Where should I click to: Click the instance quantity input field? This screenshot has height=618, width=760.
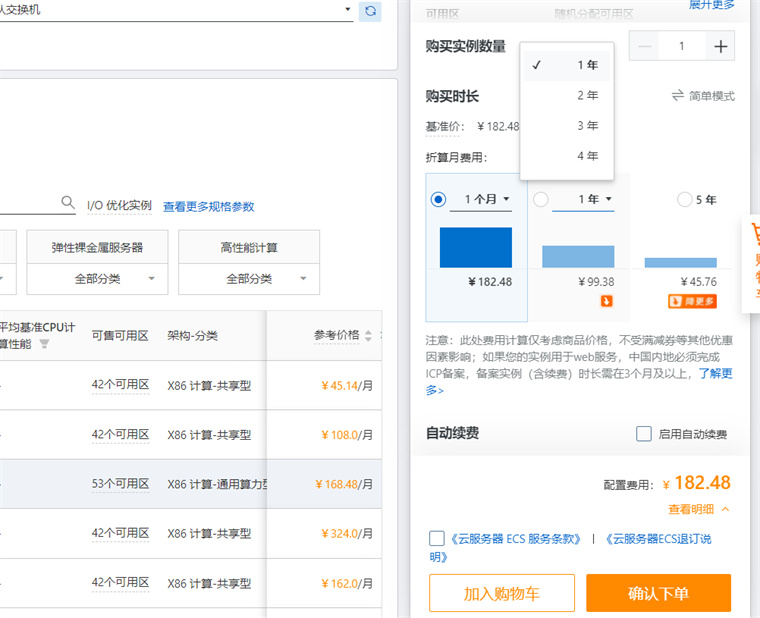(682, 46)
